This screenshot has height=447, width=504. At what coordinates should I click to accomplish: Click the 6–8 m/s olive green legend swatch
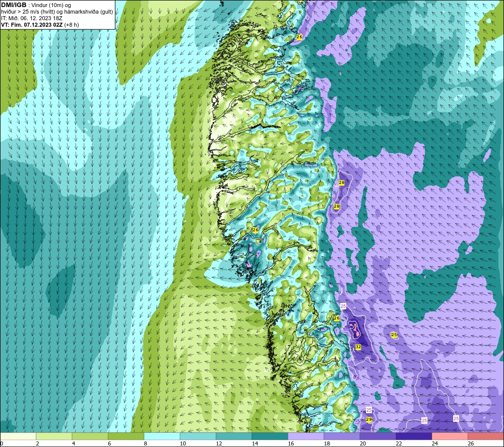126,436
